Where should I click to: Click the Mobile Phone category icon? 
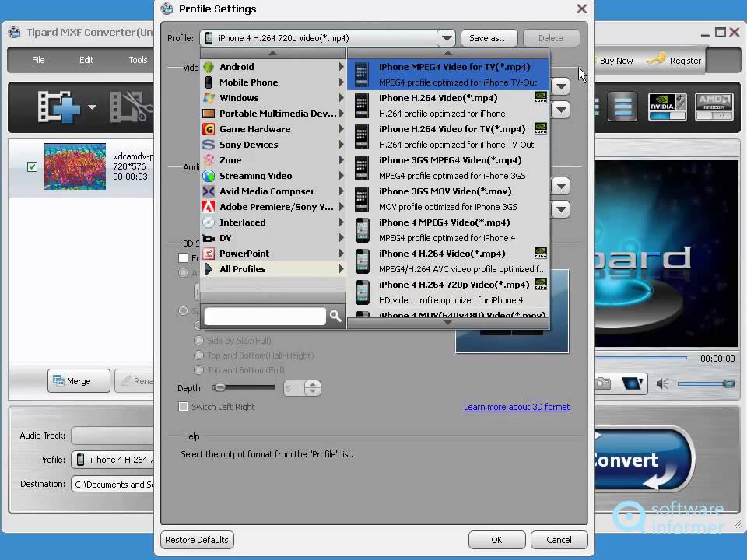(x=209, y=82)
